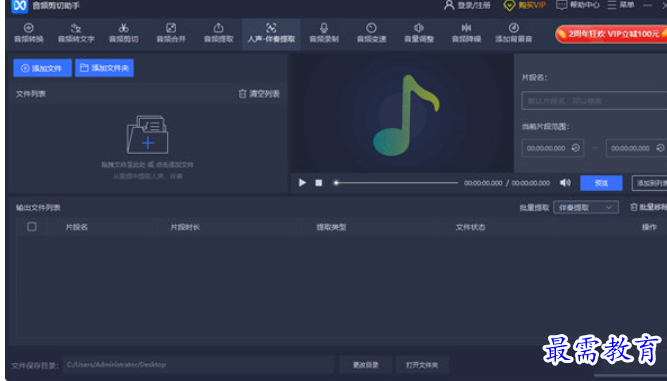Select the 人声-伴奏提取 tab

click(271, 33)
